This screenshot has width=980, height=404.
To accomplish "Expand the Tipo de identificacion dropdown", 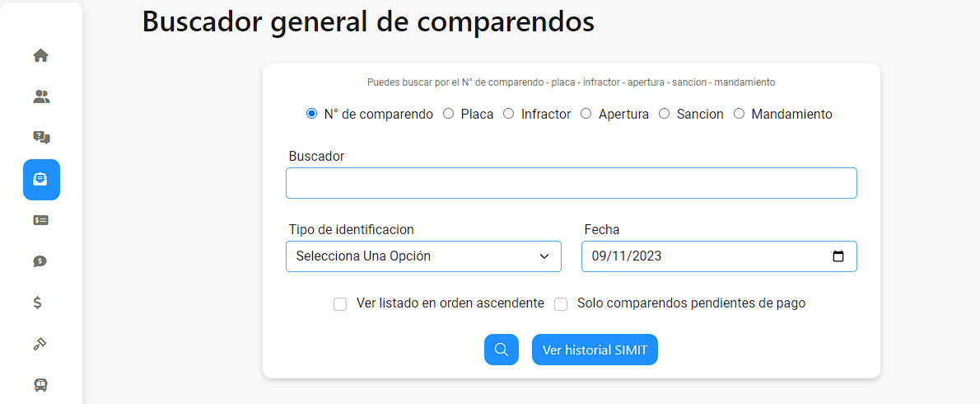I will pos(423,256).
